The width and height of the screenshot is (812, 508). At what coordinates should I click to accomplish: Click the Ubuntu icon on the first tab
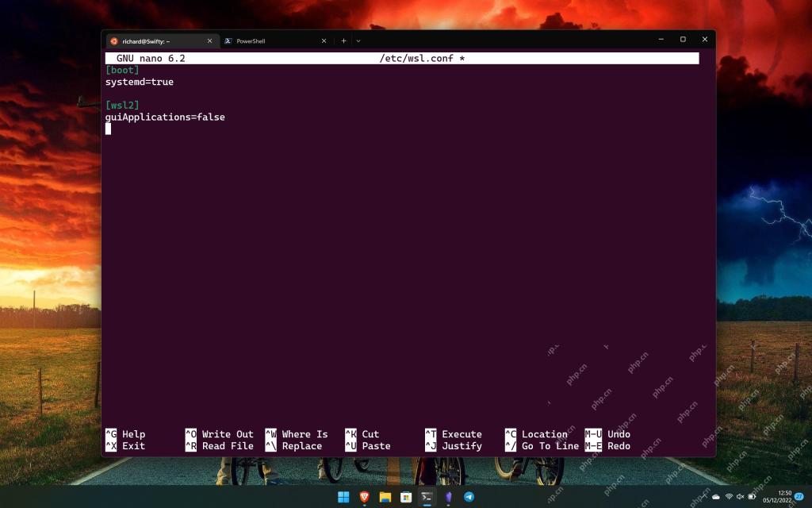tap(114, 41)
